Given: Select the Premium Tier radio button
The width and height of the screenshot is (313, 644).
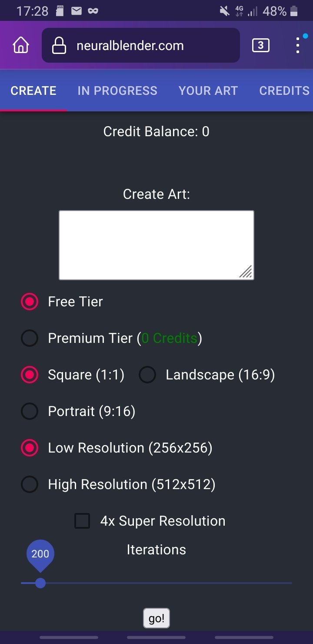Looking at the screenshot, I should tap(30, 338).
